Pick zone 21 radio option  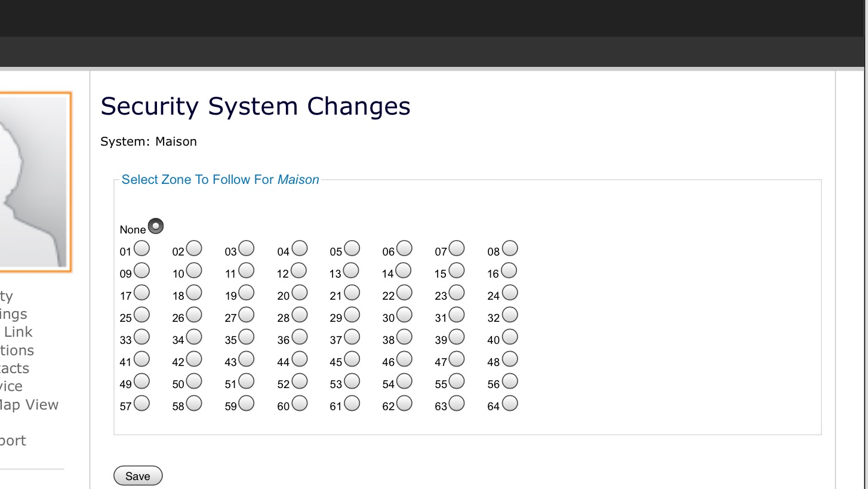[x=352, y=293]
